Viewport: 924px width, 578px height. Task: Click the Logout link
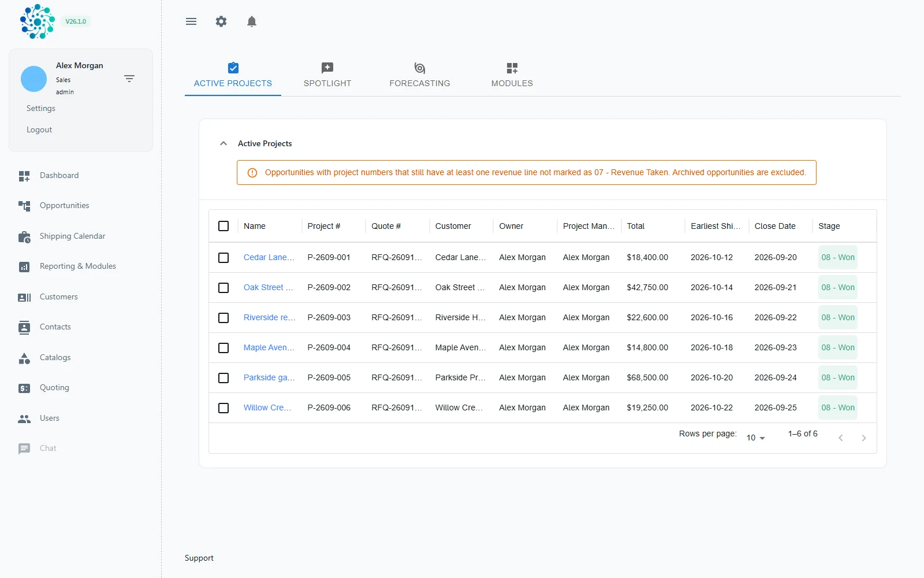(x=39, y=129)
